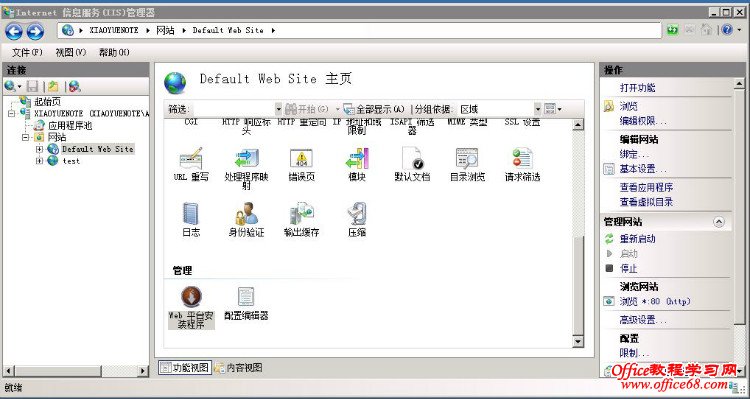The image size is (750, 399).
Task: Click the folder up icon in connections toolbar
Action: coord(53,86)
